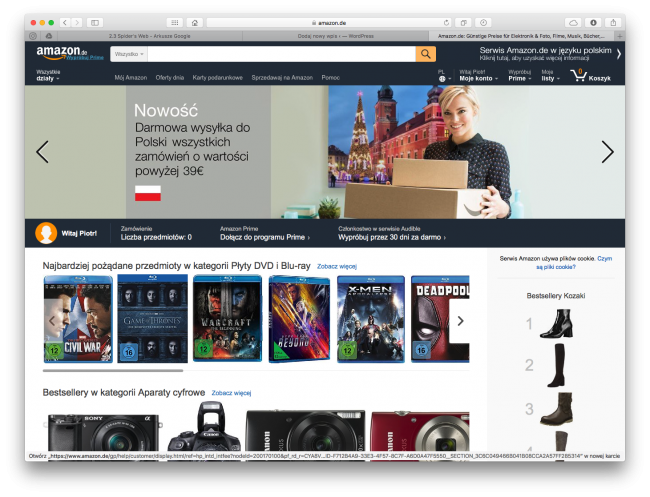Open Liczba przedmiotów: 0 orders link
Screen dimensions: 650x497
pyautogui.click(x=156, y=237)
